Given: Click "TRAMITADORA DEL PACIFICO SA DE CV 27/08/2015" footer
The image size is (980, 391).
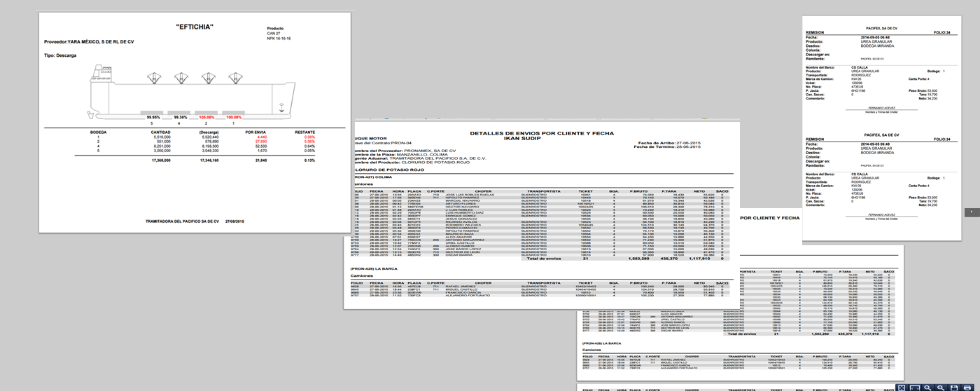Looking at the screenshot, I should [x=194, y=221].
